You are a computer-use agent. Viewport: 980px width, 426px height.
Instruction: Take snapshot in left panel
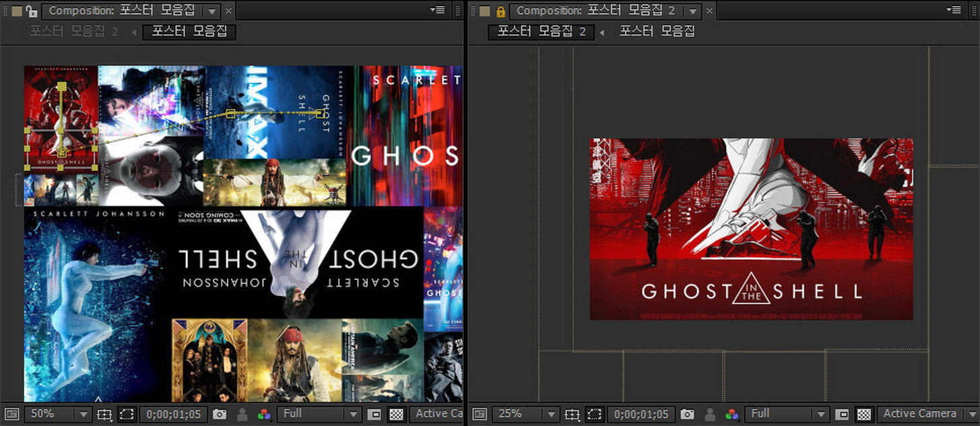tap(220, 415)
